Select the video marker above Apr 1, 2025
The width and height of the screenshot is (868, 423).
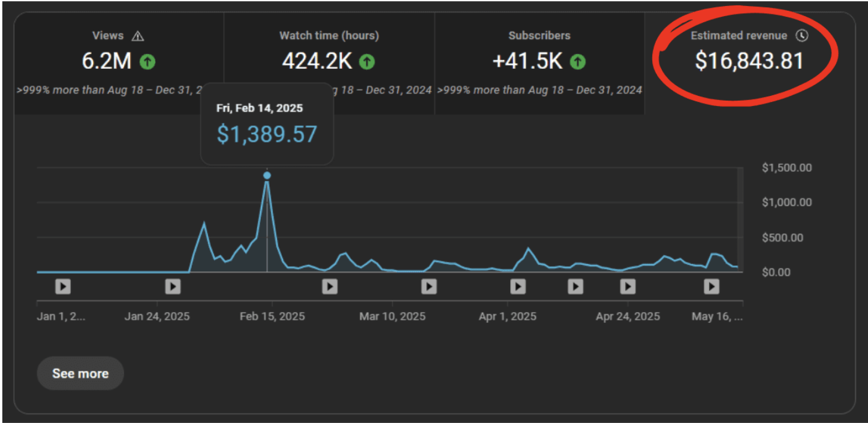pos(518,286)
